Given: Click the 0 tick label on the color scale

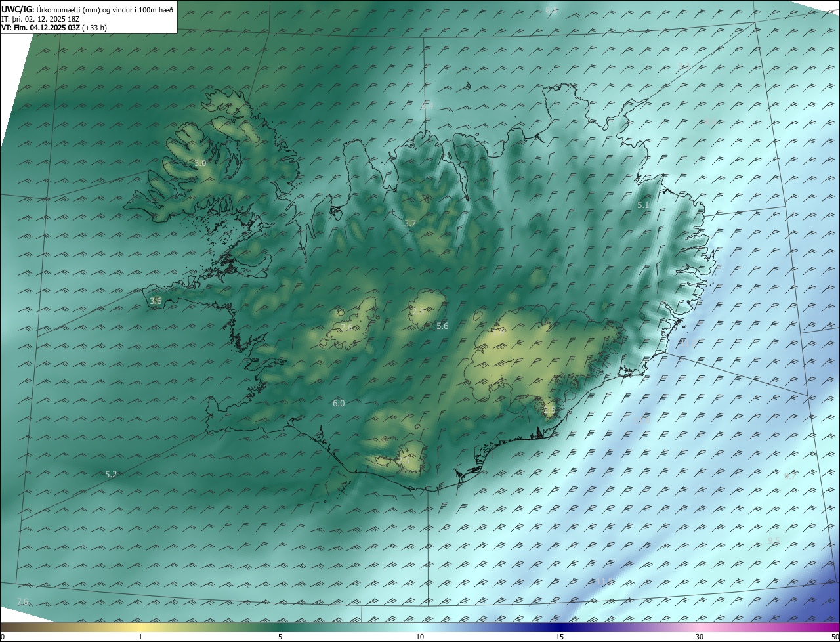Looking at the screenshot, I should (3, 637).
